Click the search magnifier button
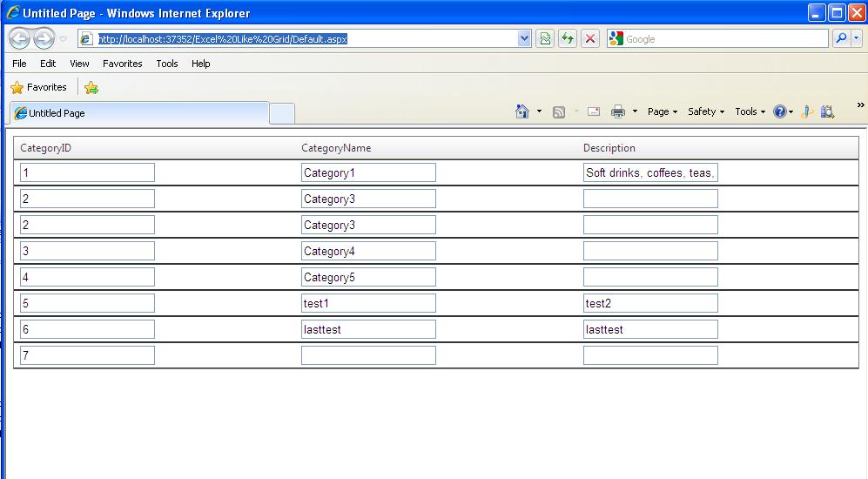868x479 pixels. click(841, 38)
